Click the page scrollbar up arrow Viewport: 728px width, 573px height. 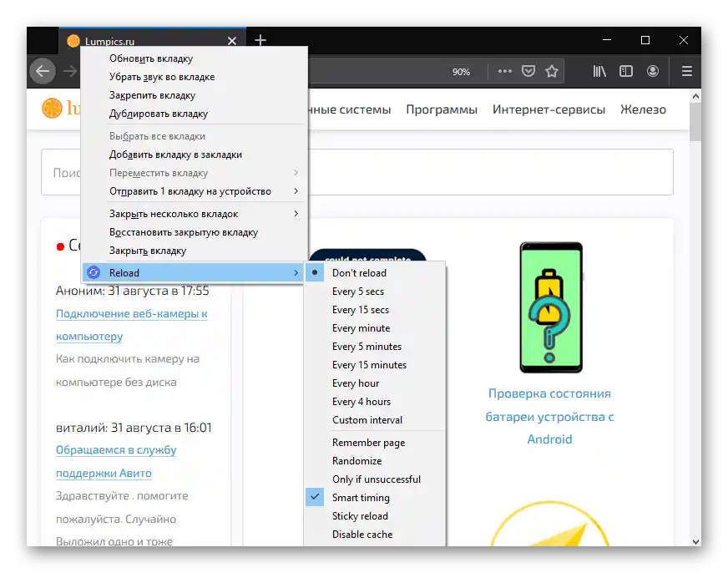(x=695, y=96)
